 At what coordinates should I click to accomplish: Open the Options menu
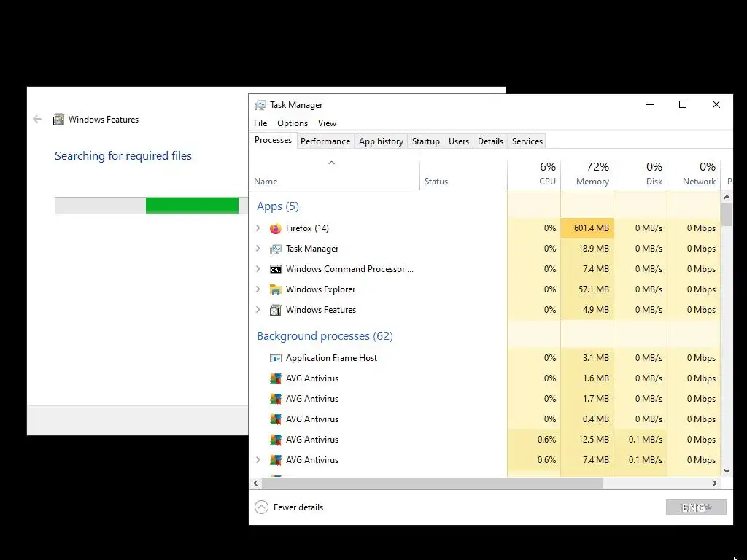click(x=293, y=122)
